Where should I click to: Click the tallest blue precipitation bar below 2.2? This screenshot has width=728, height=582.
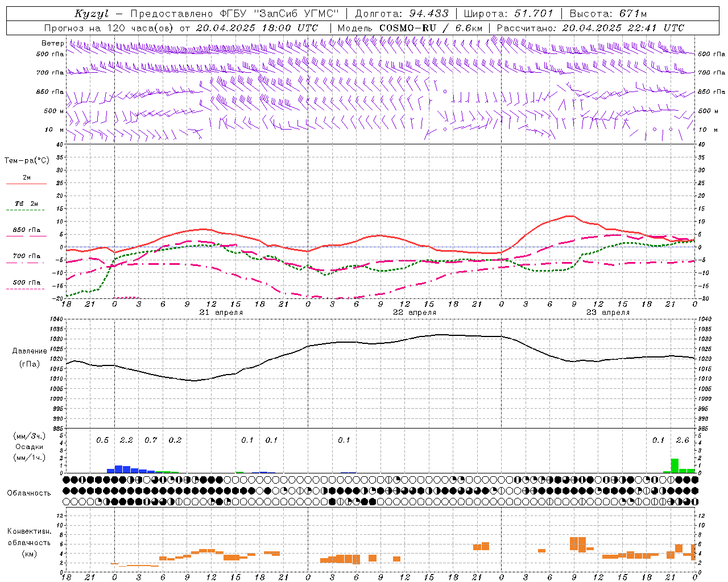coord(119,469)
